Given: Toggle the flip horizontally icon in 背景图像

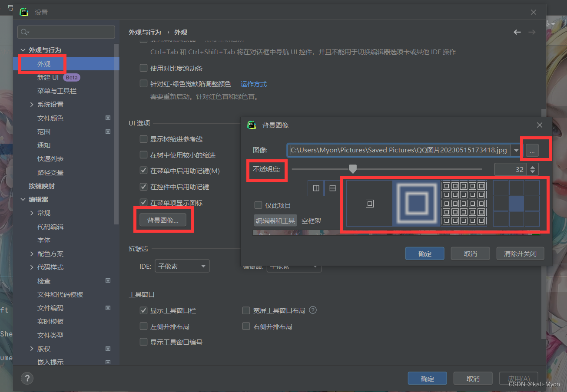Looking at the screenshot, I should [316, 188].
